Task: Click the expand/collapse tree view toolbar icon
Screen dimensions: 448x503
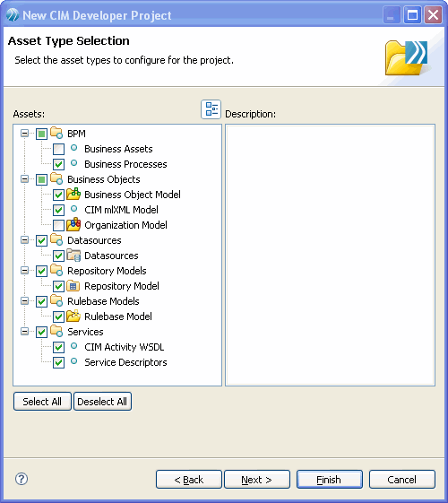Action: click(211, 109)
